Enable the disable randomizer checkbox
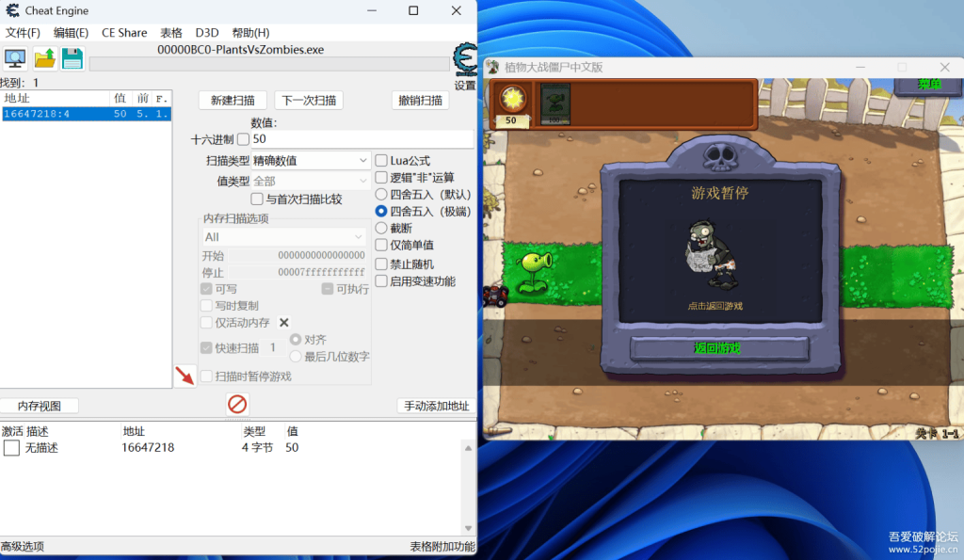Viewport: 964px width, 560px height. [x=381, y=264]
